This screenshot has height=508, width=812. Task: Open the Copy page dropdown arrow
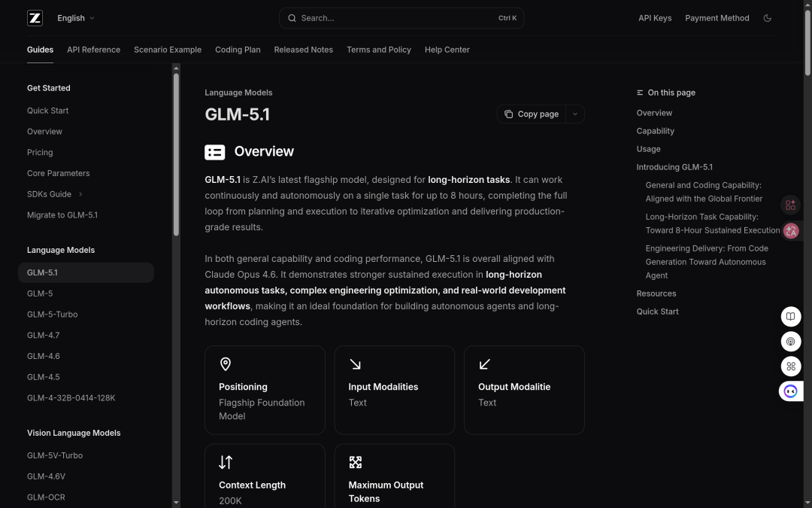tap(574, 114)
